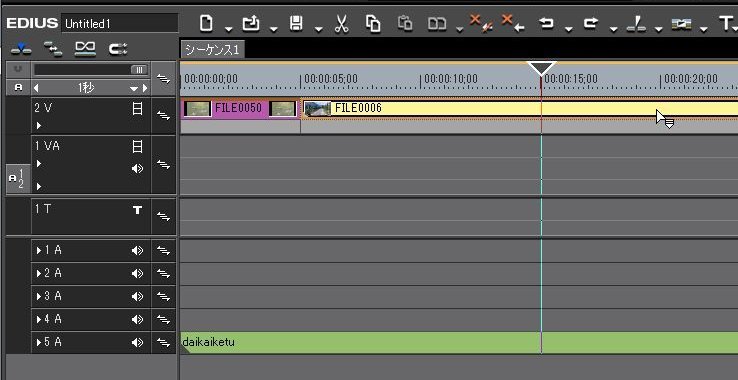Screen dimensions: 738x380
Task: Open the Replace clip dropdown arrow
Action: [459, 30]
